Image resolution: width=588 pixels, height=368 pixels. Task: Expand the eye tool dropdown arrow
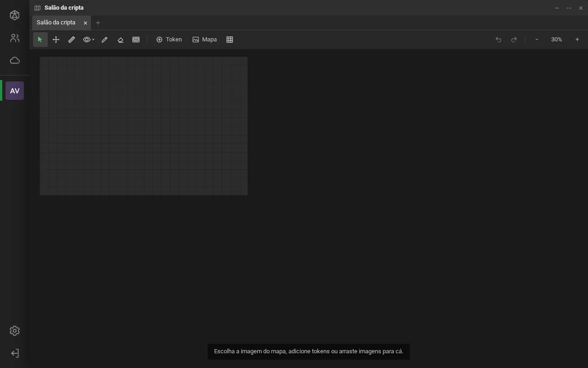click(x=93, y=40)
